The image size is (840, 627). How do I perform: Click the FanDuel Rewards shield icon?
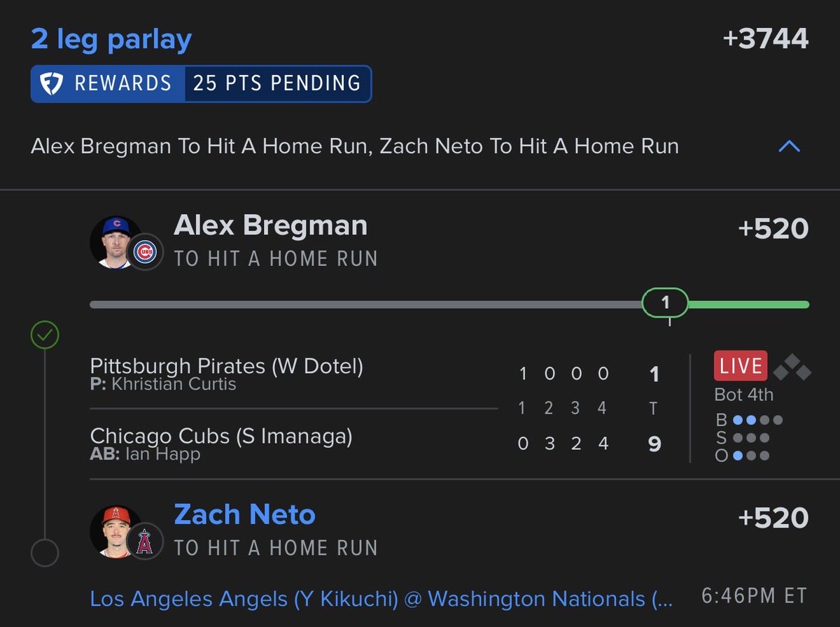click(52, 84)
